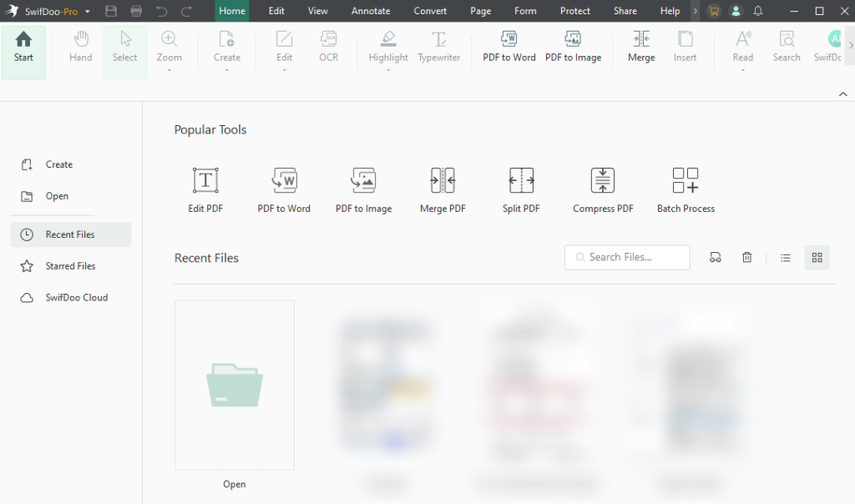Open PDF to Image from Popular Tools
The width and height of the screenshot is (855, 504).
tap(364, 190)
